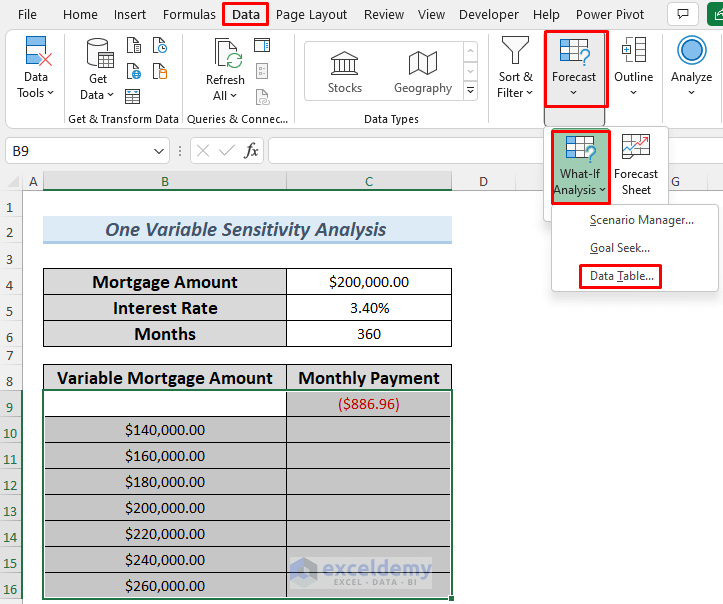Expand the Get Data dropdown arrow
Image resolution: width=723 pixels, height=604 pixels.
pos(110,95)
